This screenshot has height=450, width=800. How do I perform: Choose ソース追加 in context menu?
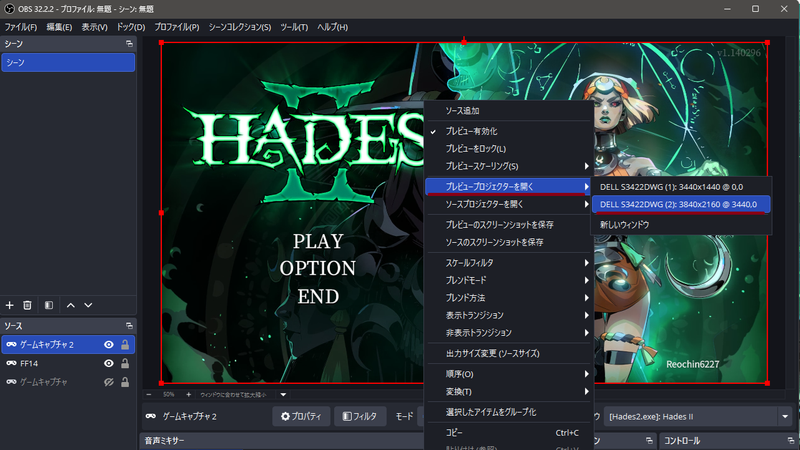pyautogui.click(x=509, y=111)
